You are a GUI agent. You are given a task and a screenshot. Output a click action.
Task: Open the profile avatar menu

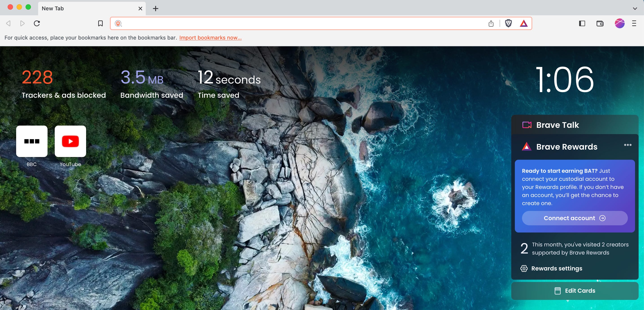pos(620,23)
